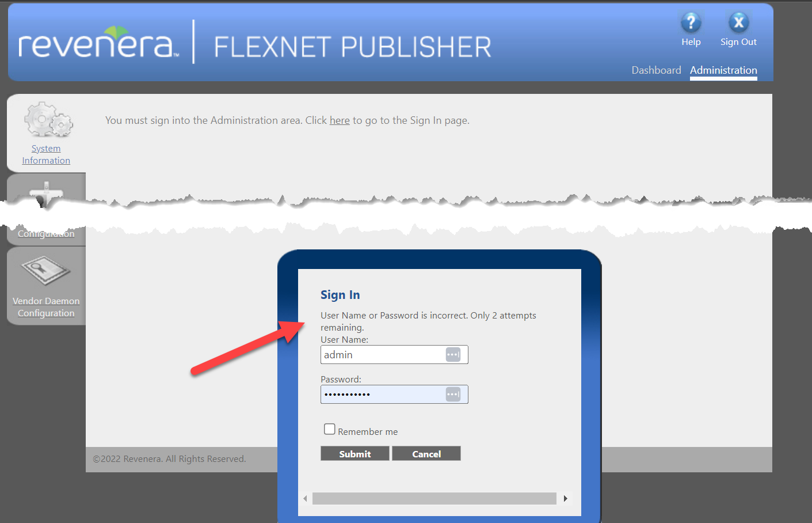
Task: Click the FLEXNET PUBLISHER title text
Action: tap(353, 47)
